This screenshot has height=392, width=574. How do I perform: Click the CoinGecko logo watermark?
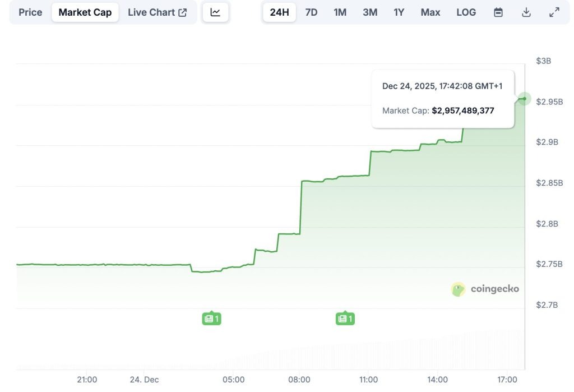tap(485, 289)
